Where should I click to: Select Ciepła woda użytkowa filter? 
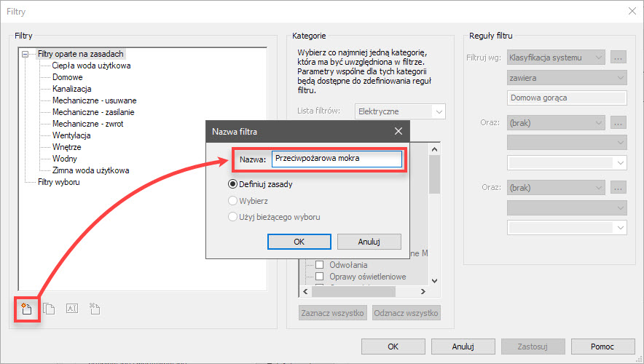point(91,66)
